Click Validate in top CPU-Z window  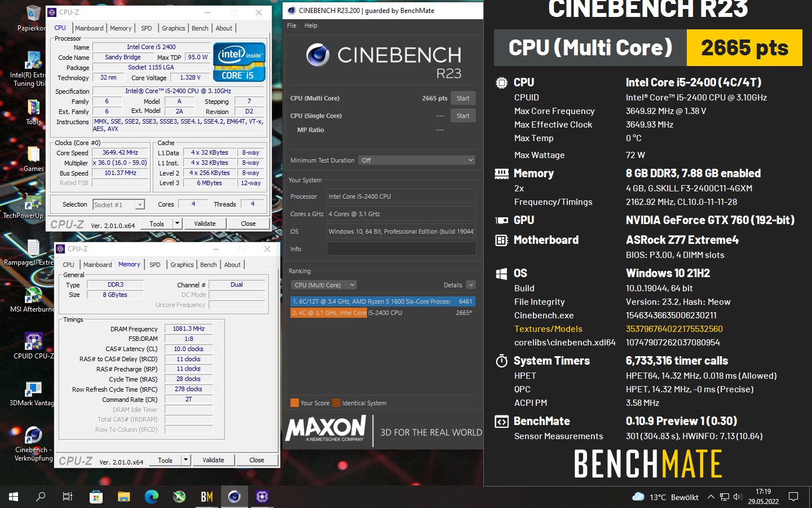pyautogui.click(x=205, y=224)
